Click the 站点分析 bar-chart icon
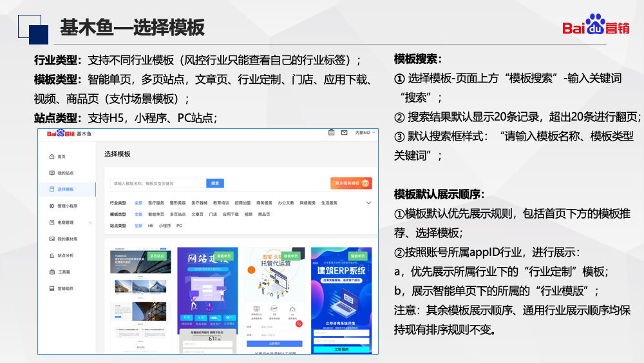 click(x=52, y=255)
